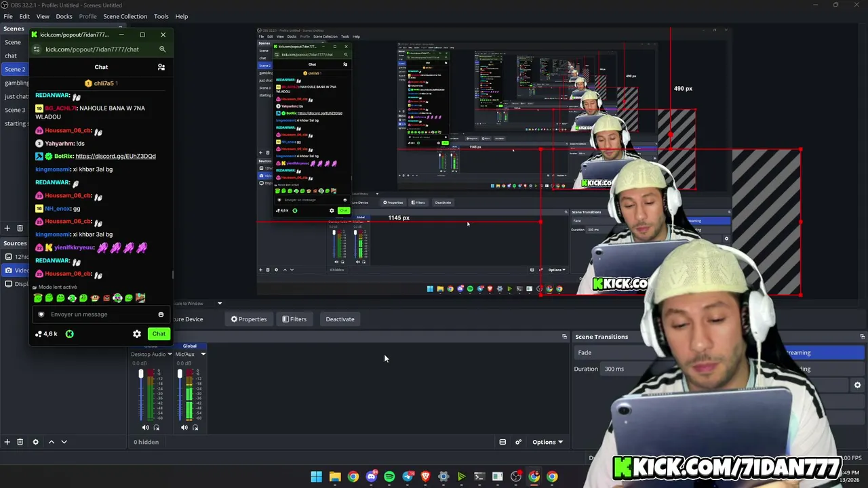The height and width of the screenshot is (488, 868).
Task: Open the Mic/Aux channel dropdown
Action: point(203,354)
